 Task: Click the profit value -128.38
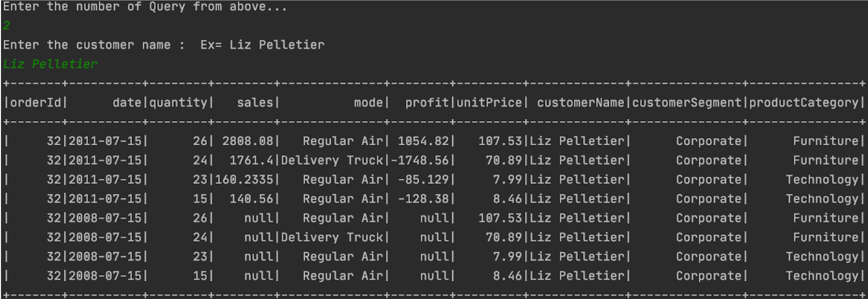423,199
